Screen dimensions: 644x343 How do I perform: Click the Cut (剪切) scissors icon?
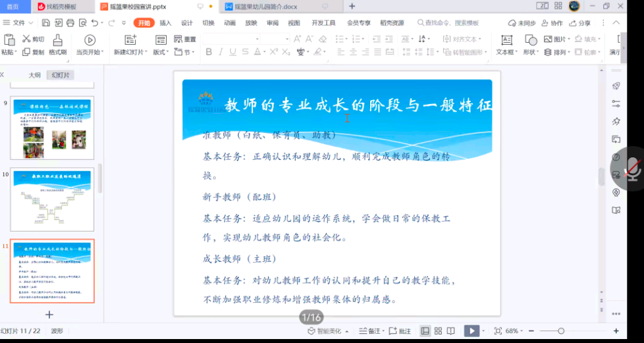[x=27, y=40]
